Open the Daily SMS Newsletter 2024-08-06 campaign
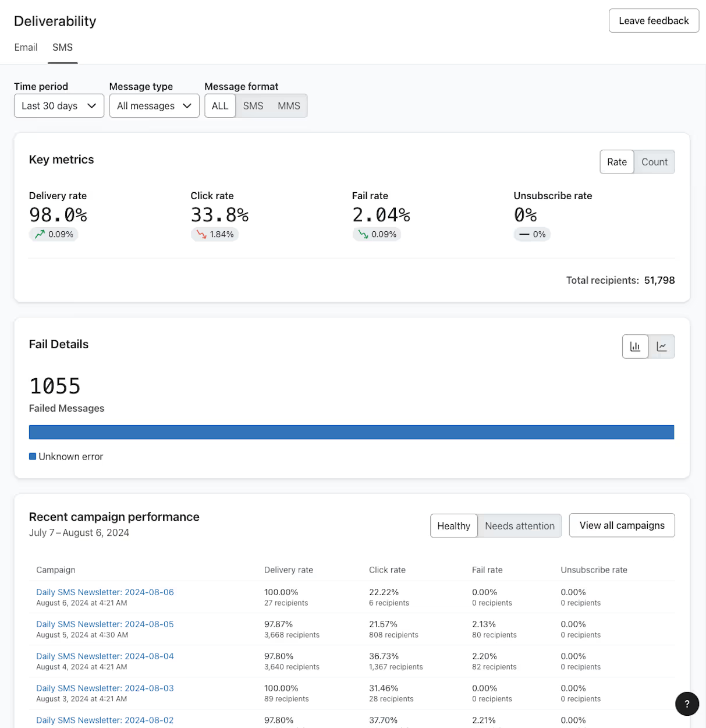The image size is (706, 728). click(105, 592)
